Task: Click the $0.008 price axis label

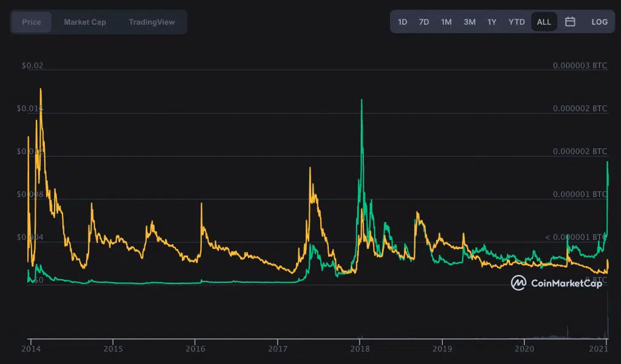Action: click(30, 194)
